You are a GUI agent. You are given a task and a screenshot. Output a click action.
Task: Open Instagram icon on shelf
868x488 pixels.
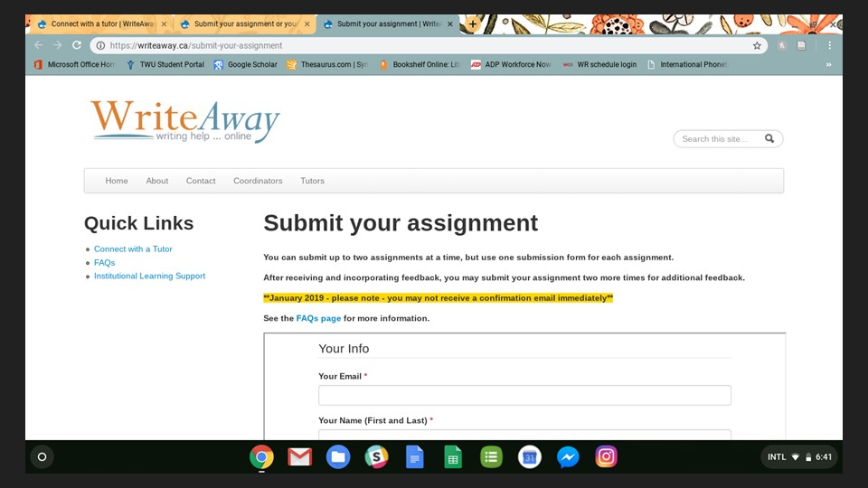606,457
